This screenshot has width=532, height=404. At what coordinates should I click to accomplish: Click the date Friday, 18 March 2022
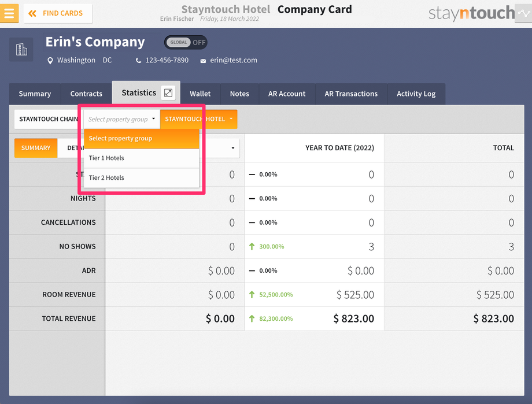[230, 19]
